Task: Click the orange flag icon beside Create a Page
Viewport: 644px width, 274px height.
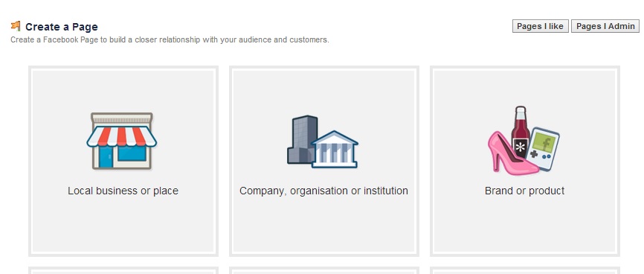Action: tap(16, 26)
